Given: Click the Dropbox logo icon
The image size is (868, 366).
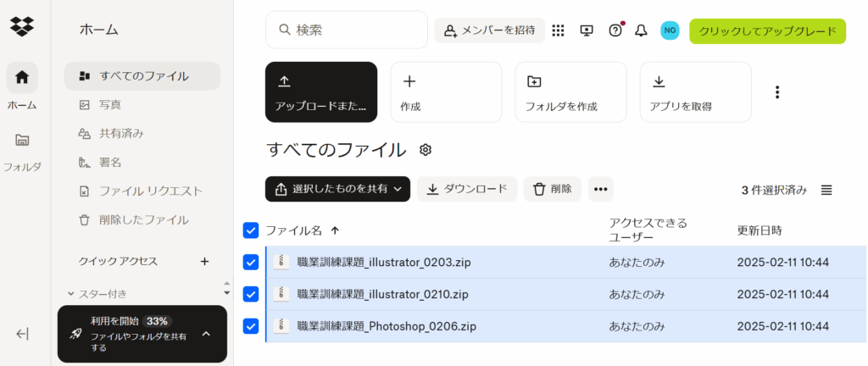Looking at the screenshot, I should point(22,26).
